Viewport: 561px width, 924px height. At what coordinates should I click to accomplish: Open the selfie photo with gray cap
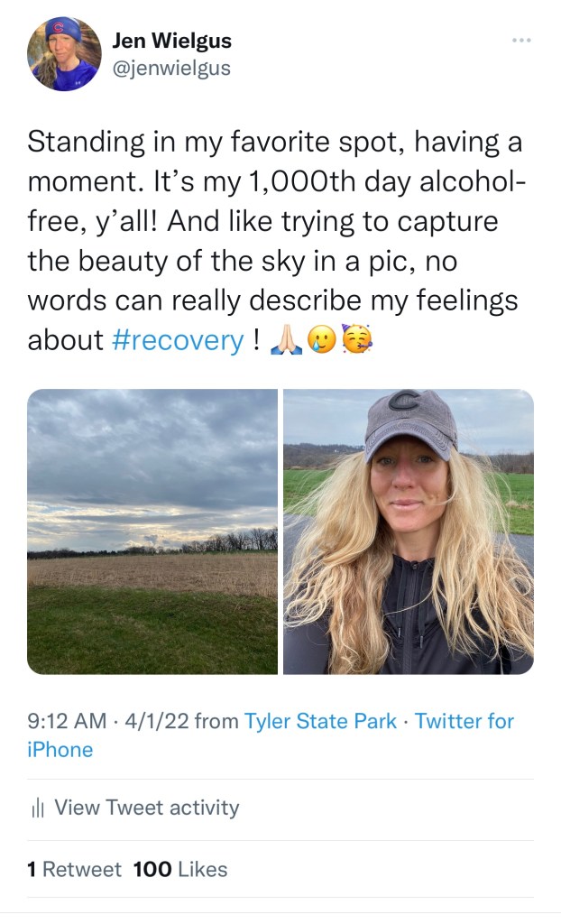click(x=409, y=531)
